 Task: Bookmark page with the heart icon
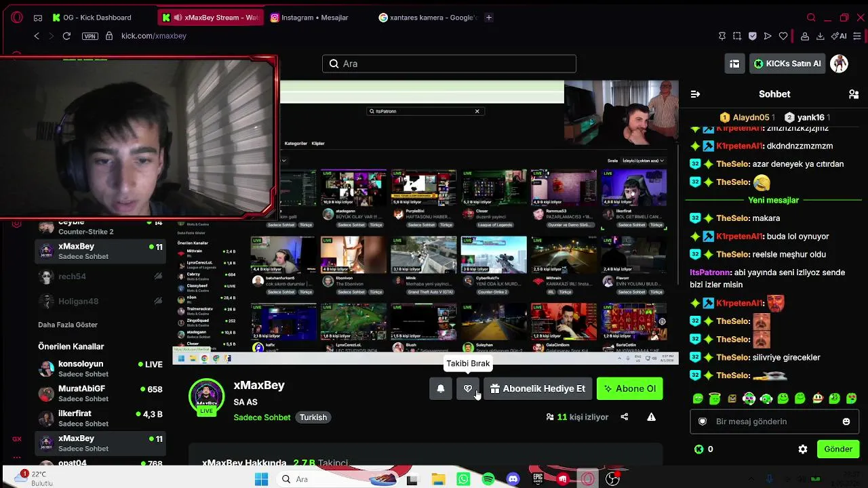[x=783, y=36]
